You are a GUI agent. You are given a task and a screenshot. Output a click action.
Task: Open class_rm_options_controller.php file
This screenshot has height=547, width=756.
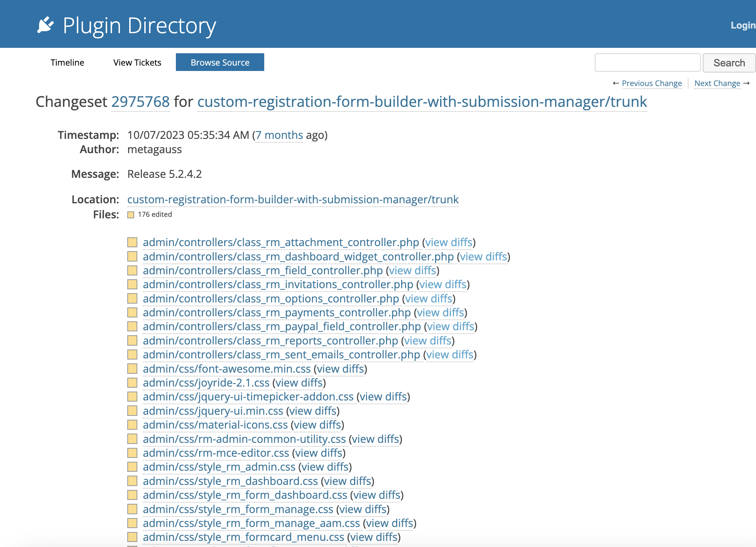(271, 299)
